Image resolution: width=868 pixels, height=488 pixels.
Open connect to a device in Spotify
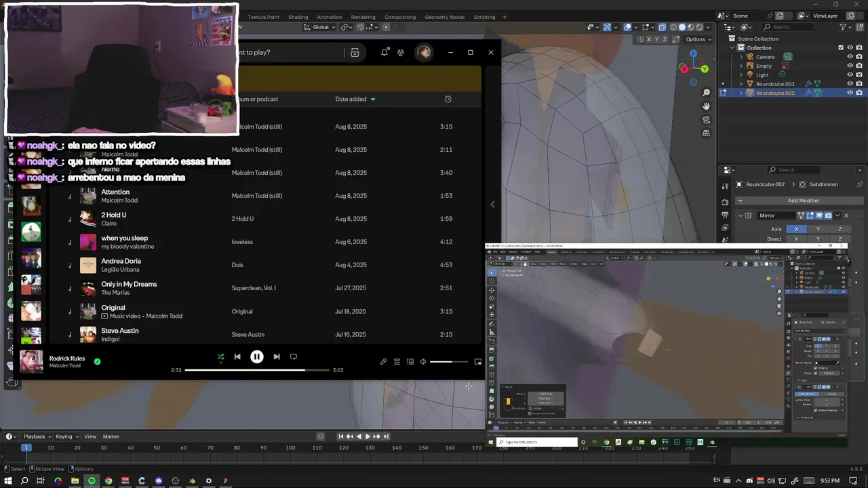(410, 362)
